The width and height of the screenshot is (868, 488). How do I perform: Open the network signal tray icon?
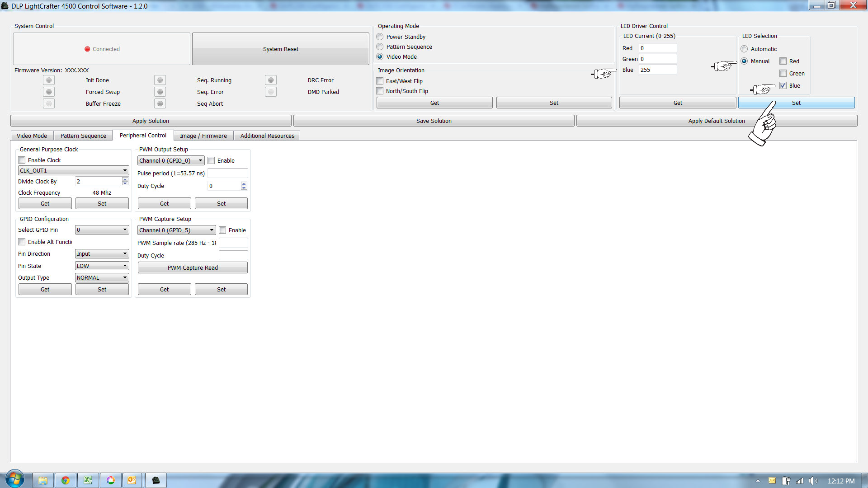pyautogui.click(x=800, y=481)
